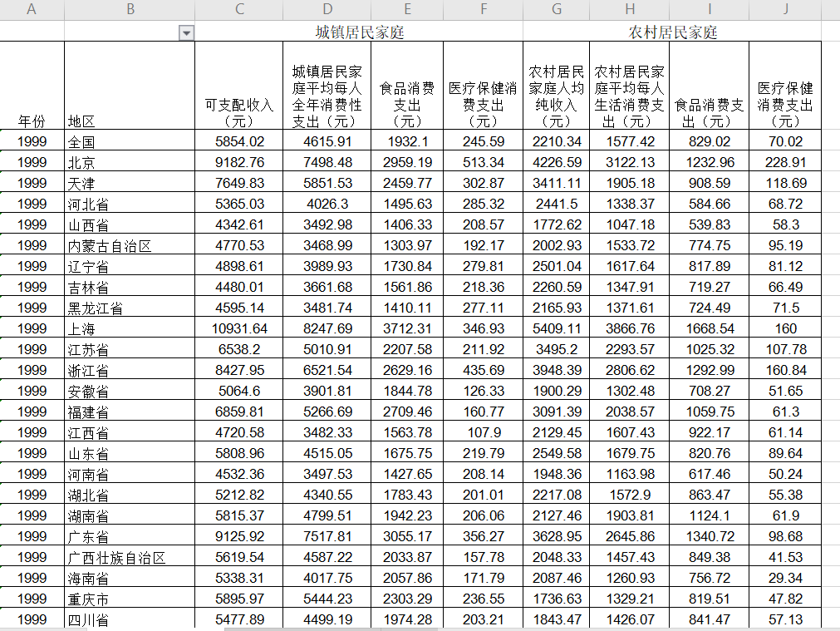Select column F header
840x631 pixels.
pos(484,10)
